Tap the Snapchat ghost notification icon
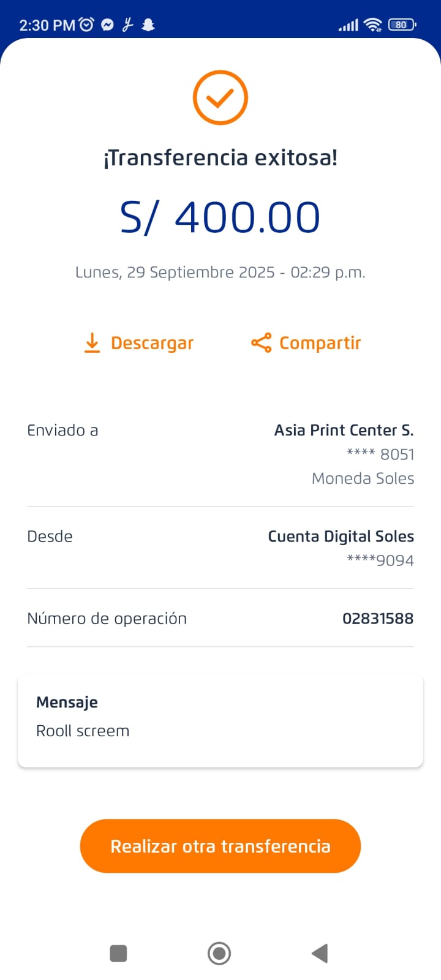The width and height of the screenshot is (441, 980). [148, 24]
